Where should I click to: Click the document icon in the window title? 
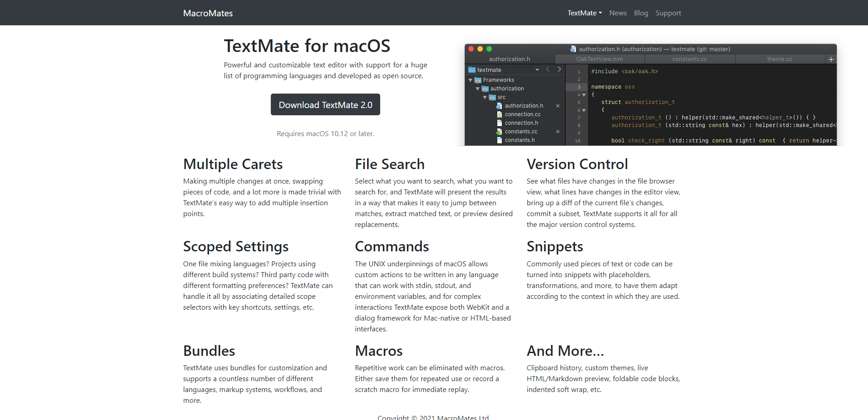pos(573,49)
